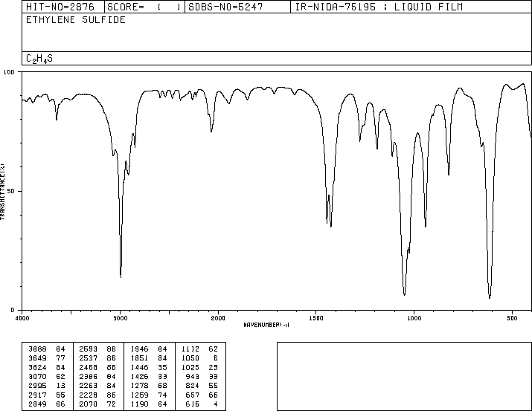Click the sharp C-H peak tip near 2995
The image size is (532, 411).
pos(121,276)
